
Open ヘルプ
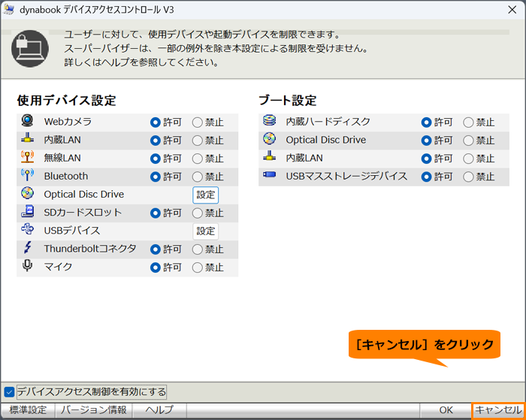pos(159,410)
